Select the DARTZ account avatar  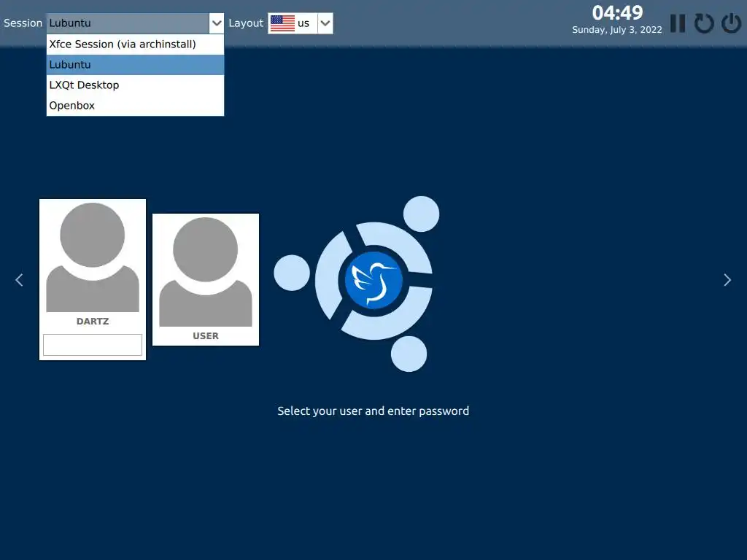click(x=93, y=257)
